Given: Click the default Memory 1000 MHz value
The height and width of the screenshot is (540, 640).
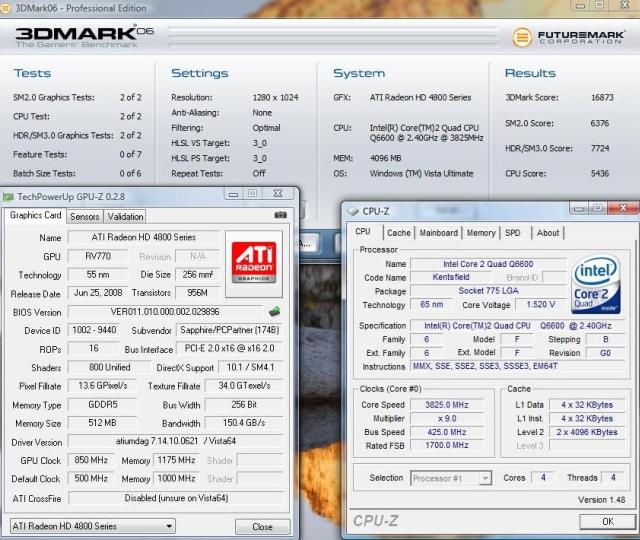Looking at the screenshot, I should coord(176,478).
